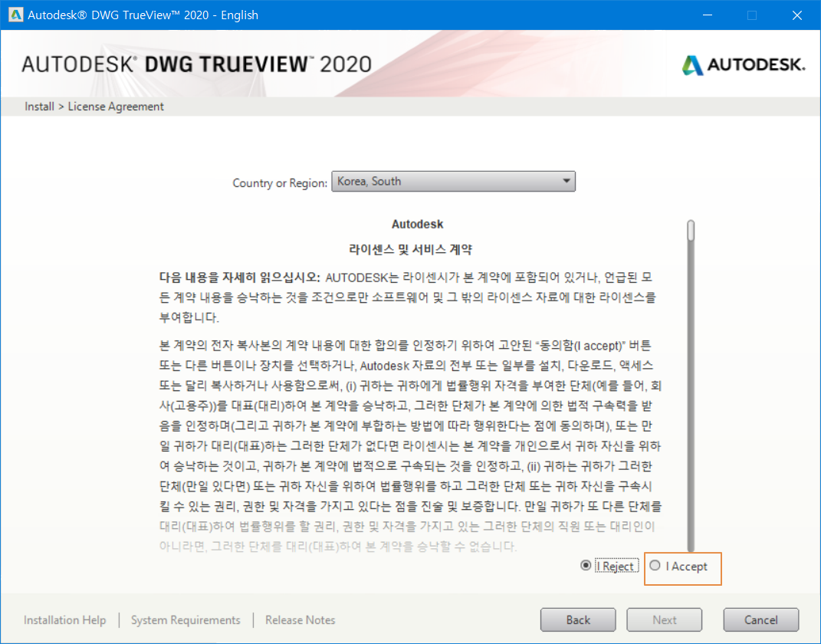
Task: Open the Release Notes link
Action: tap(300, 620)
